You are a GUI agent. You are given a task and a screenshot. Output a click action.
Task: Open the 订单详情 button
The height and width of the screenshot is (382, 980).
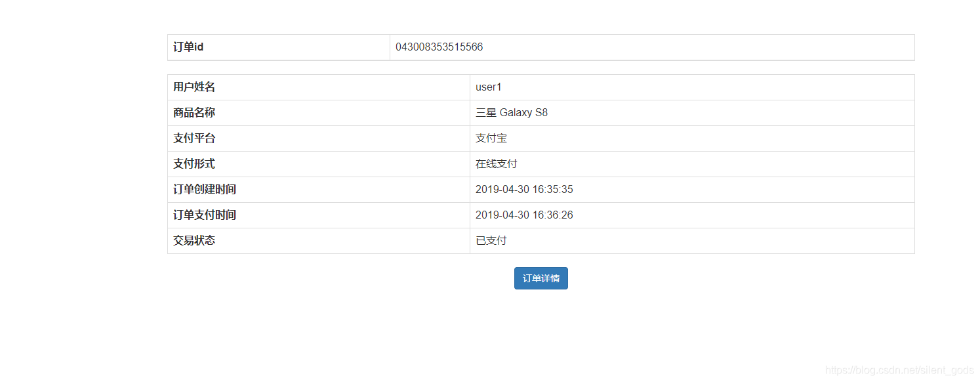(x=541, y=278)
